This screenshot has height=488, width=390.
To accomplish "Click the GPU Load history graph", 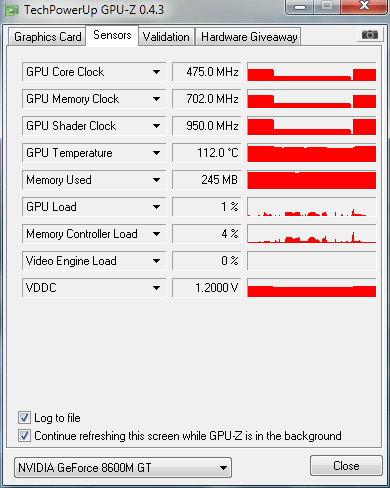I will click(312, 207).
